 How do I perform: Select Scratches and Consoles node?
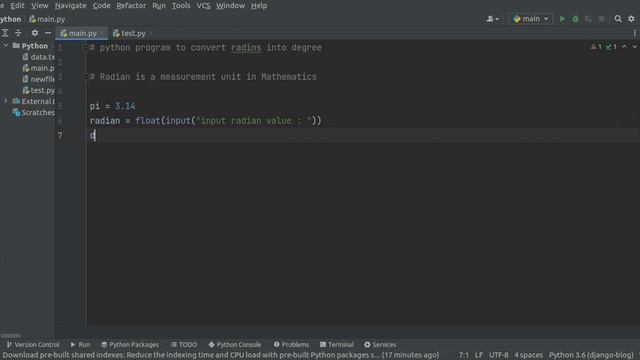(x=33, y=112)
